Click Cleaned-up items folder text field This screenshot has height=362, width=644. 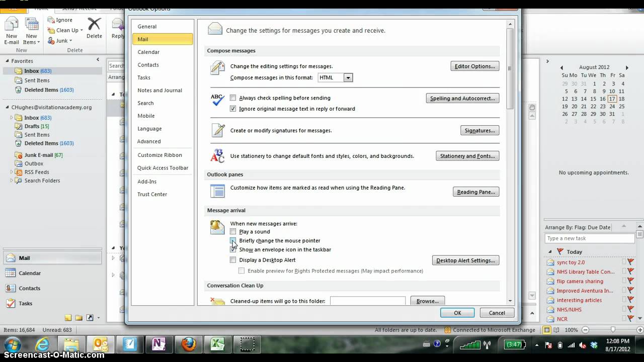368,301
